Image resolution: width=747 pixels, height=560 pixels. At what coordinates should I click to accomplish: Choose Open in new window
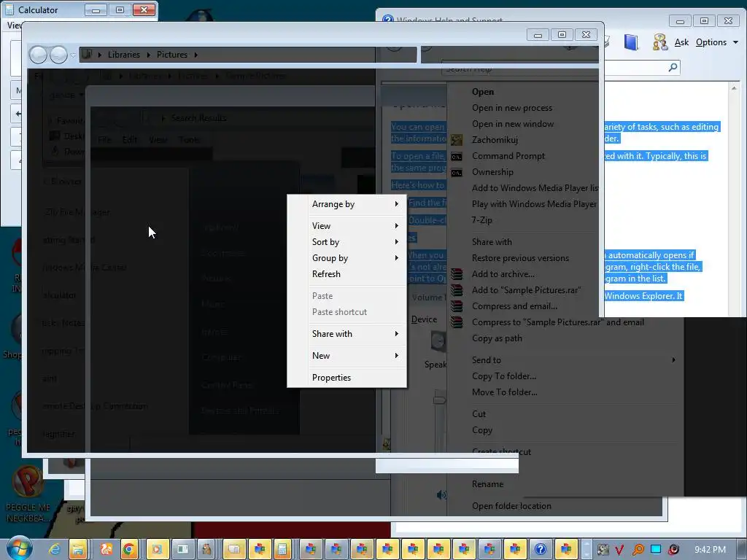(513, 124)
